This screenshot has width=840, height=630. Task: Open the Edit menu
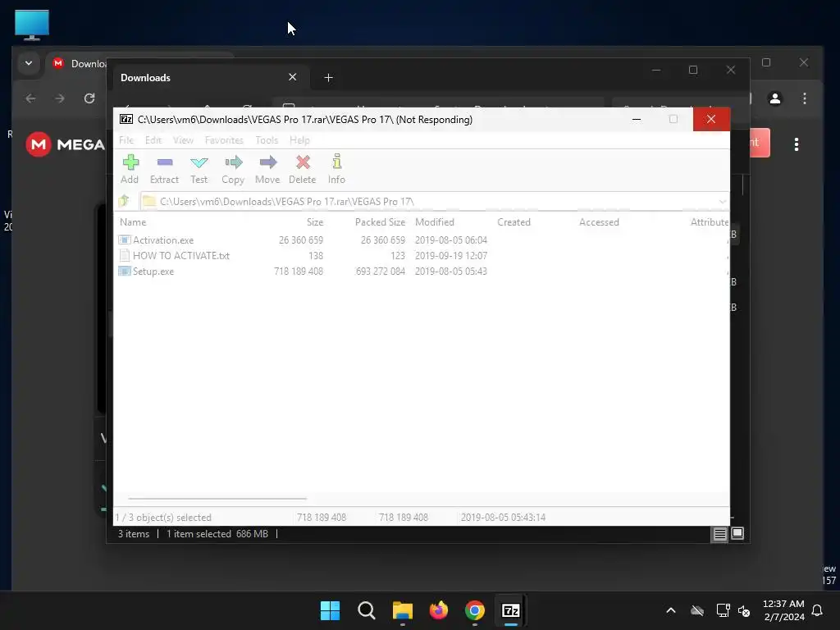coord(153,139)
